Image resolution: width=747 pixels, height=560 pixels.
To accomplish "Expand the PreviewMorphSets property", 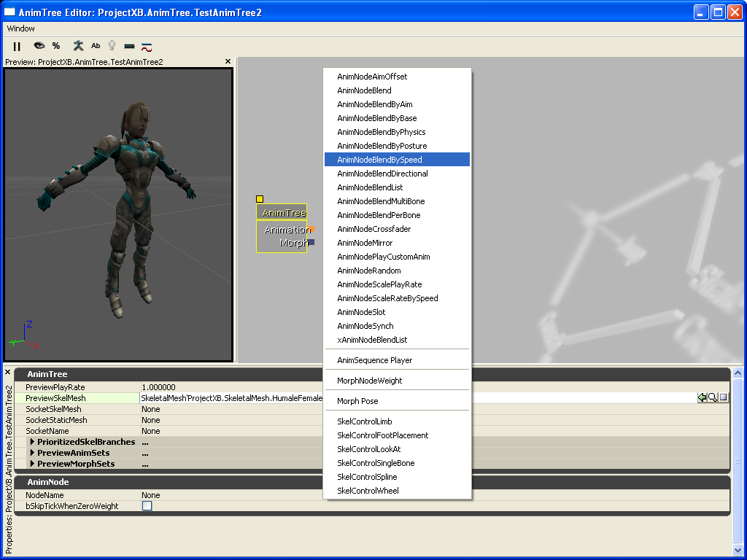I will (32, 464).
